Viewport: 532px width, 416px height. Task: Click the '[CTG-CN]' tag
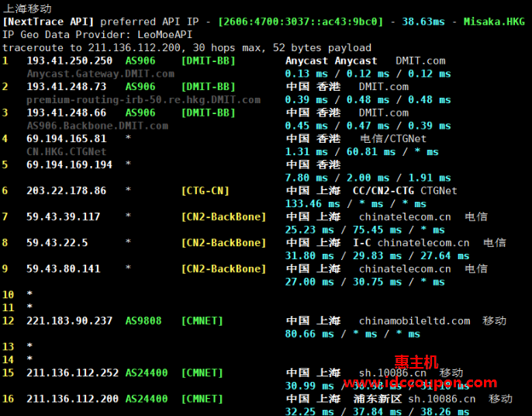tap(206, 190)
